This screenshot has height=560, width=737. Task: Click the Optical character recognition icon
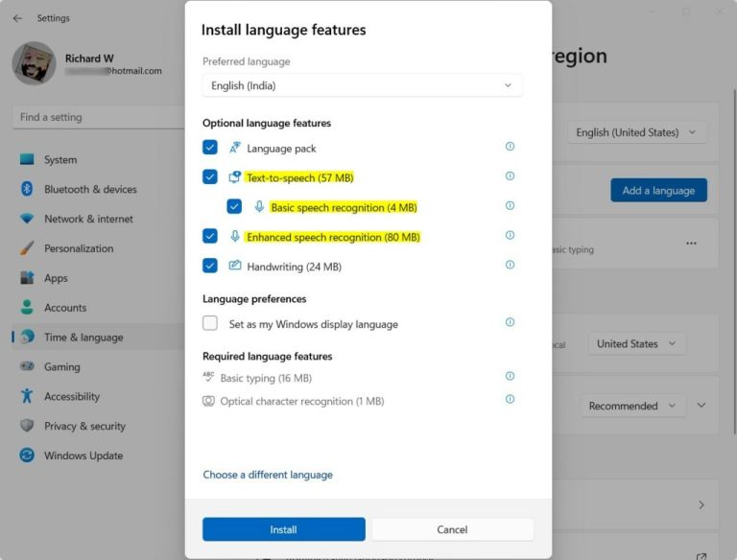click(x=208, y=401)
